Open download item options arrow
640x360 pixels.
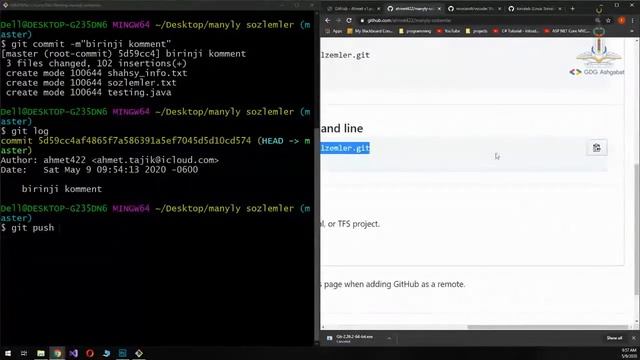pyautogui.click(x=389, y=338)
